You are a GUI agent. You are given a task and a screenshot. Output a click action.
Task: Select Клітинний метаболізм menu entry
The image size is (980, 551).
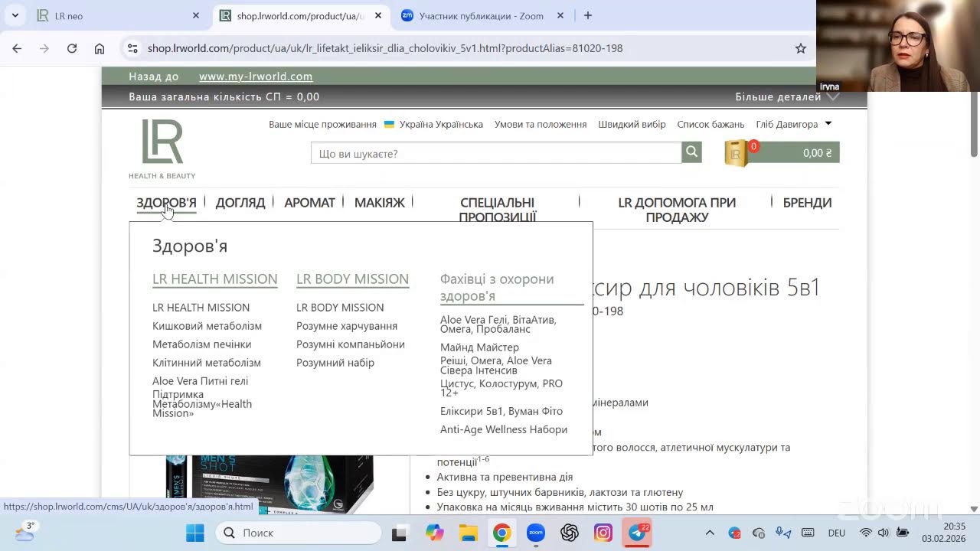click(207, 363)
